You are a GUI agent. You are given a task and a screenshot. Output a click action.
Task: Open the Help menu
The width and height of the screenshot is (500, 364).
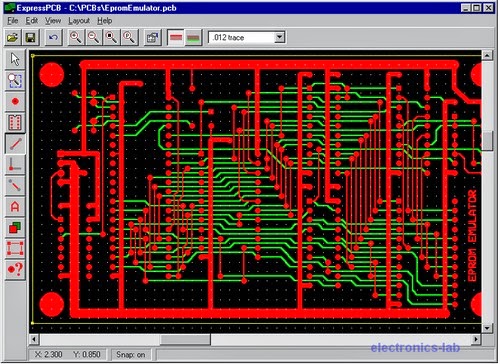click(x=105, y=21)
